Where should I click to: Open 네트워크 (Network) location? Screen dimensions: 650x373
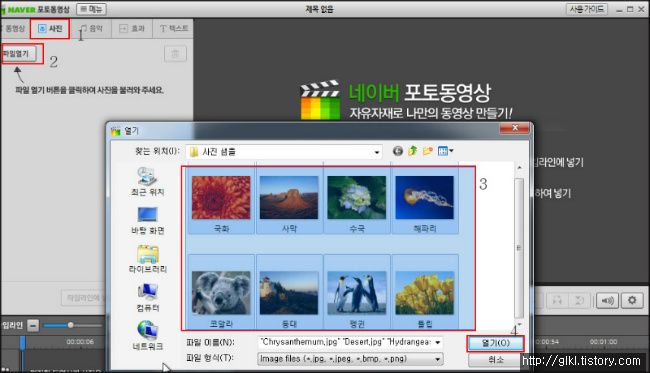(x=148, y=336)
